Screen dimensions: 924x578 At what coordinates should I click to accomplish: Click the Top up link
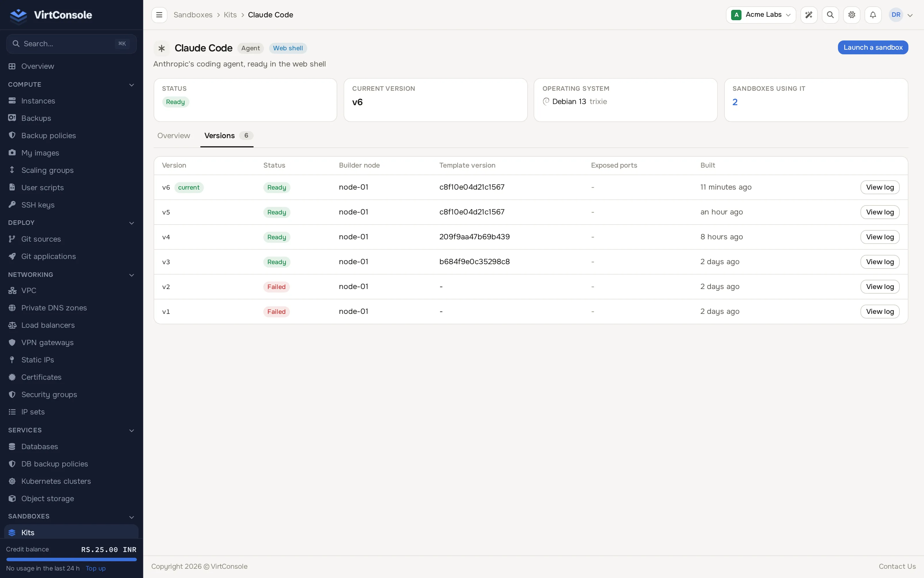(96, 568)
